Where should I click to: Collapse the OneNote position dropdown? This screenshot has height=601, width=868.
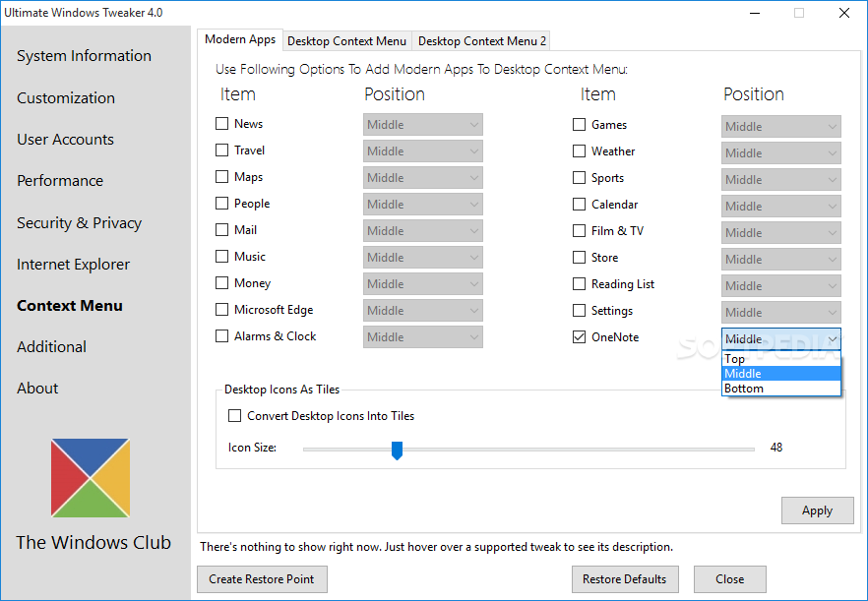pyautogui.click(x=781, y=338)
